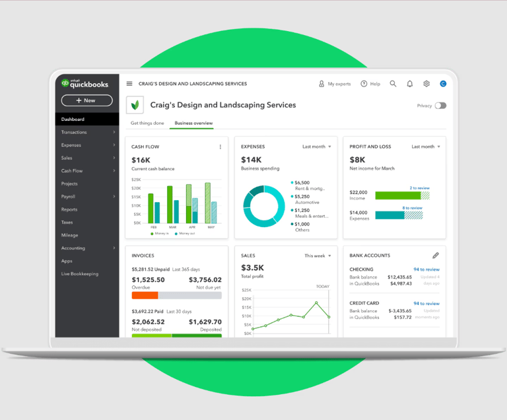Click gray Not due yet invoice bar

click(x=190, y=295)
